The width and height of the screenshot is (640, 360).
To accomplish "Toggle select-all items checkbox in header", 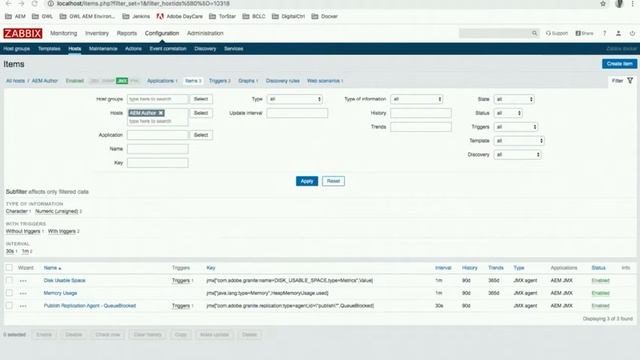I will 9,268.
